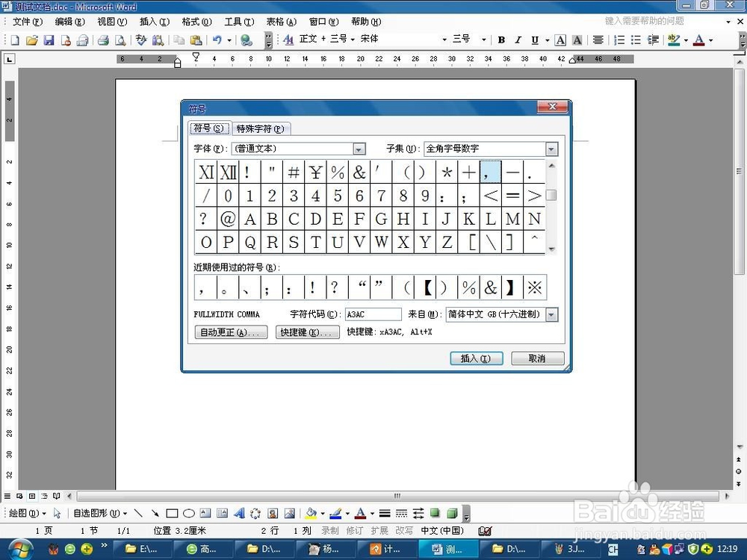Run the spelling and grammar check icon
Image resolution: width=747 pixels, height=560 pixels.
point(141,40)
